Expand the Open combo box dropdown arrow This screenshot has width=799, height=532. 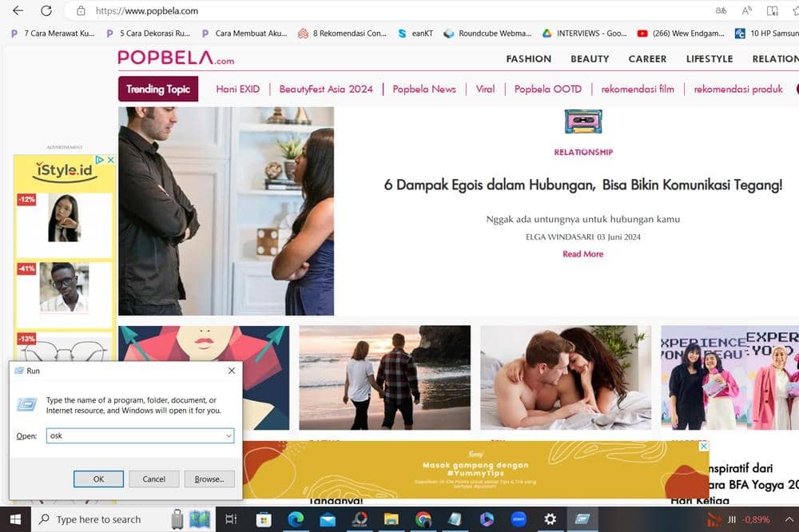coord(229,436)
